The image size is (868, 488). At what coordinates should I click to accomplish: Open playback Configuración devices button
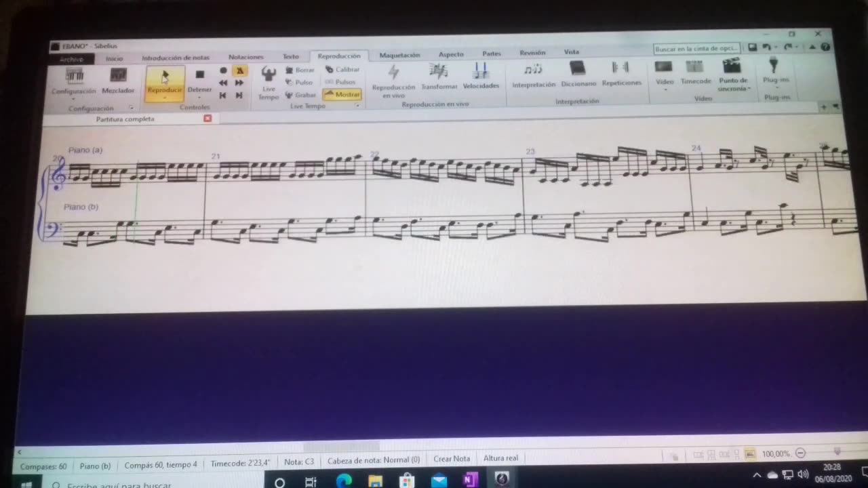74,83
